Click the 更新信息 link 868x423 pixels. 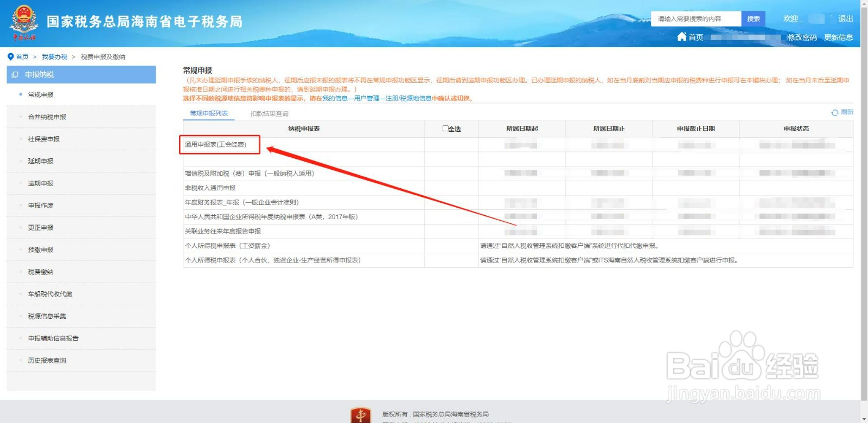[839, 37]
